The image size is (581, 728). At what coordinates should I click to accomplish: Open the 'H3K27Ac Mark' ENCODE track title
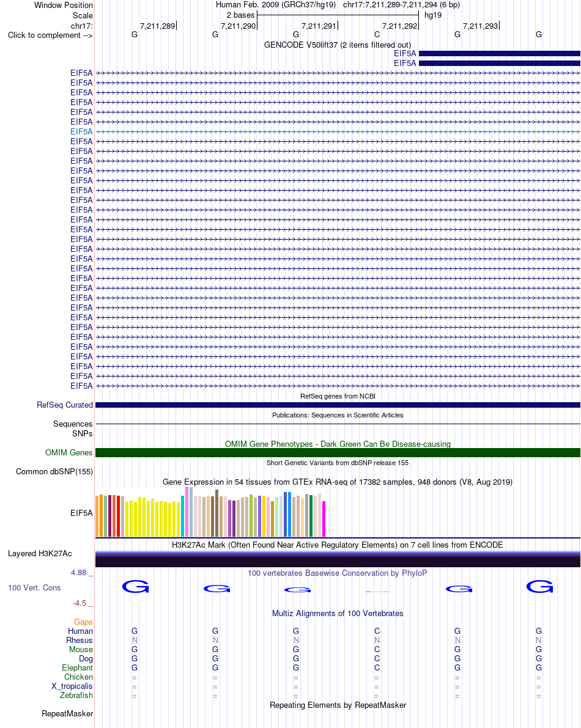tap(338, 545)
